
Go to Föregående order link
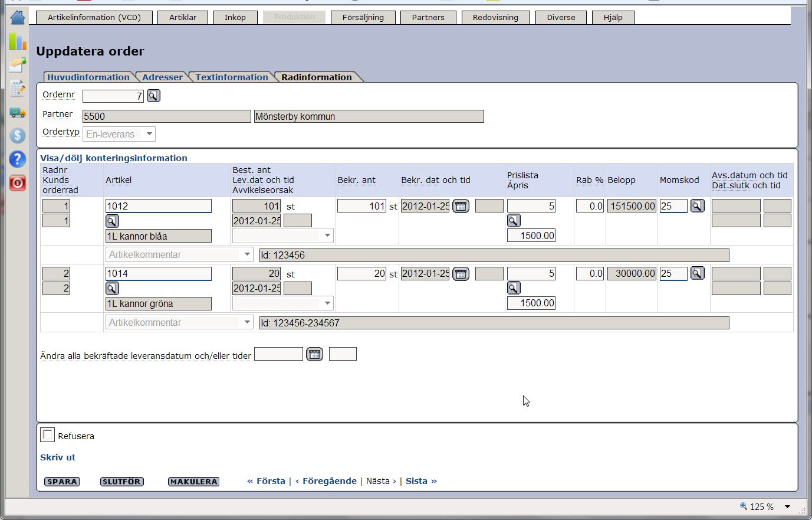coord(326,481)
